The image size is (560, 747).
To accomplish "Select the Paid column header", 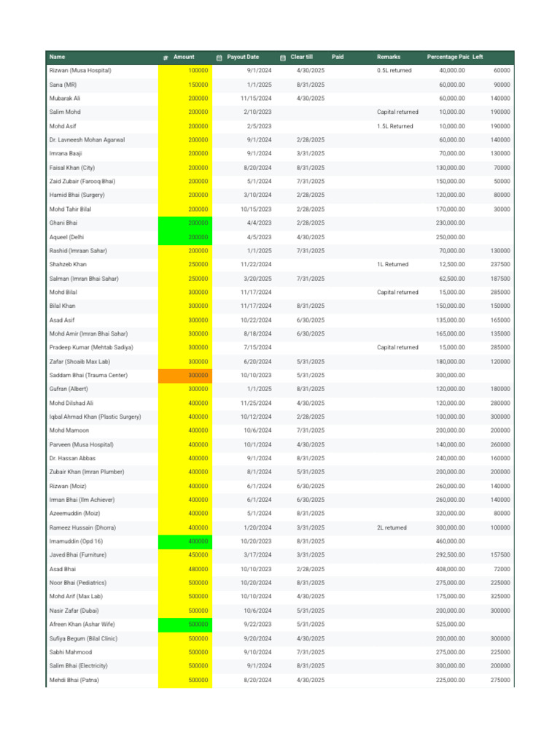I will click(x=338, y=57).
